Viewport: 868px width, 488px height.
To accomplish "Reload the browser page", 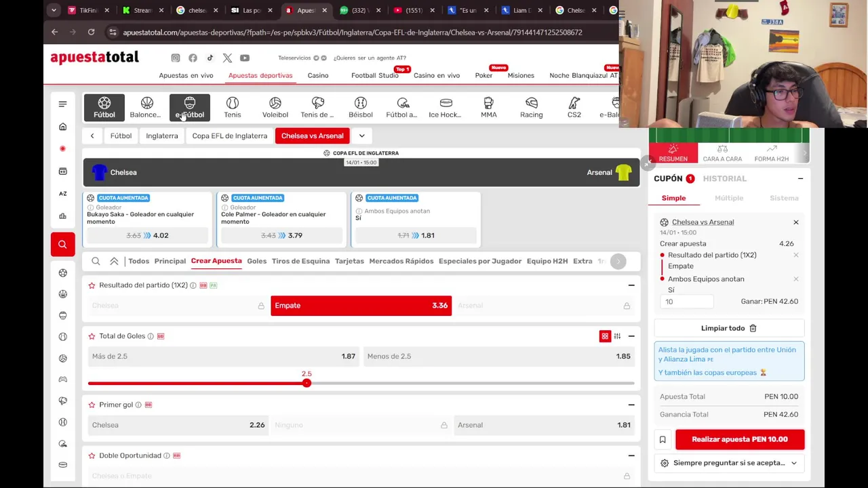I will (91, 32).
